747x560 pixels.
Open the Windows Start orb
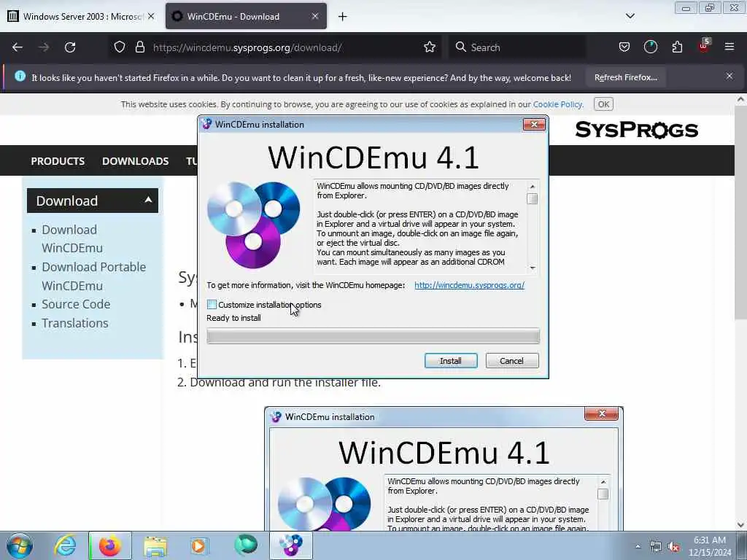(20, 545)
